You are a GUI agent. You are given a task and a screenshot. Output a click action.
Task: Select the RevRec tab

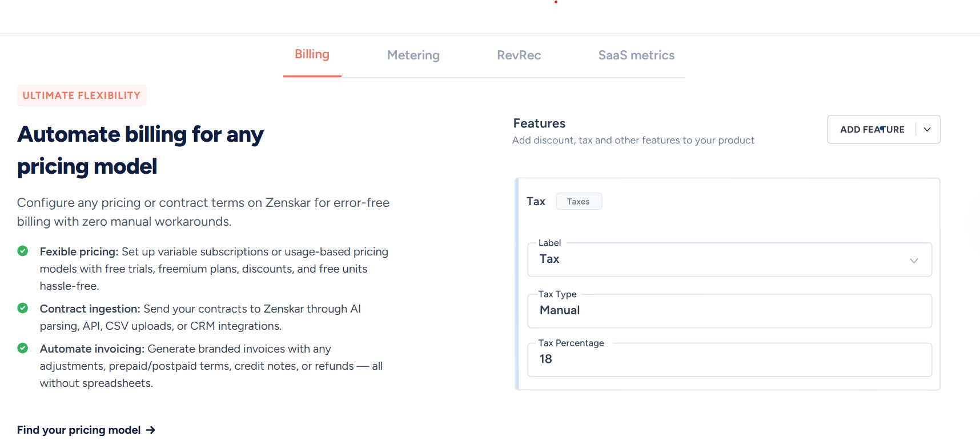pos(519,55)
